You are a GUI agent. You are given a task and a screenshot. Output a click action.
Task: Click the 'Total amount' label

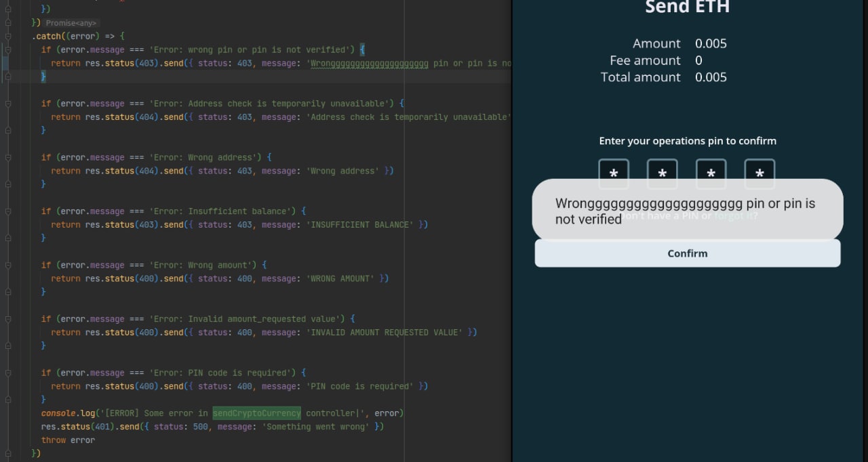click(x=640, y=77)
